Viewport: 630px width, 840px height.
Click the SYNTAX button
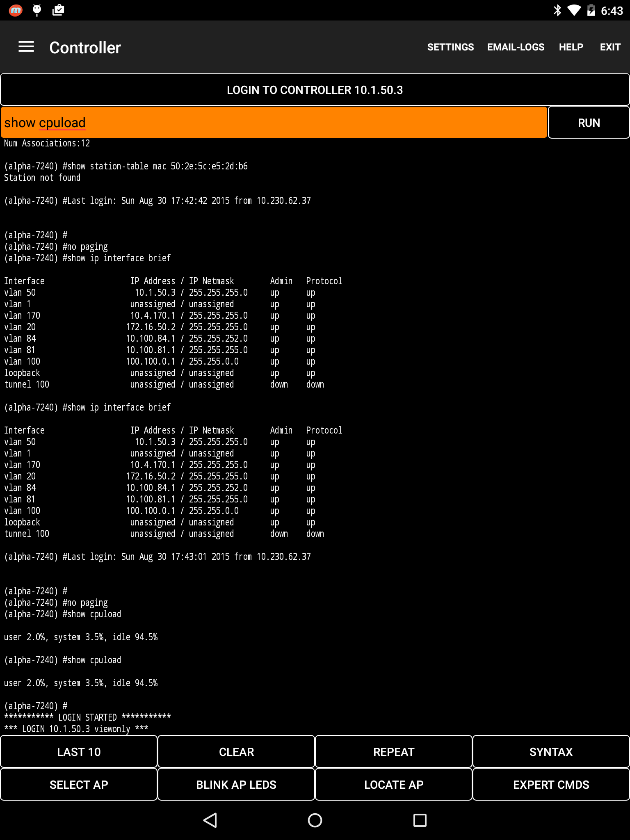[551, 752]
